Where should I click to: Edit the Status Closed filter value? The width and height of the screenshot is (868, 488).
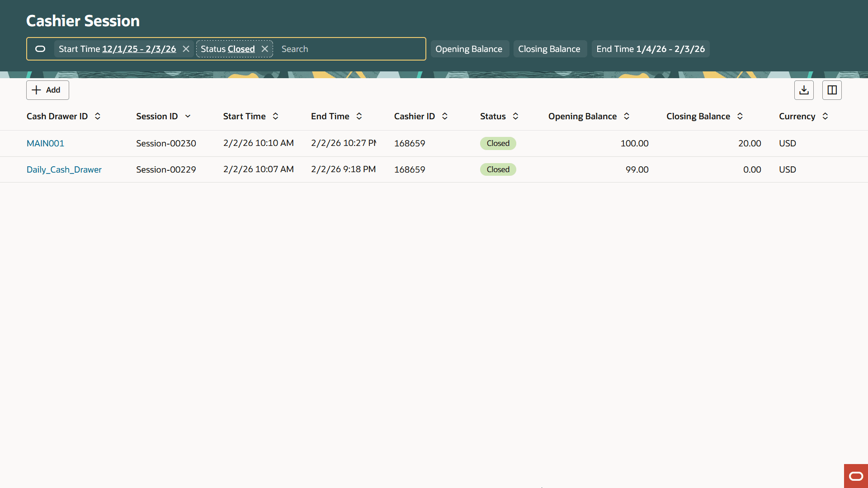[242, 49]
